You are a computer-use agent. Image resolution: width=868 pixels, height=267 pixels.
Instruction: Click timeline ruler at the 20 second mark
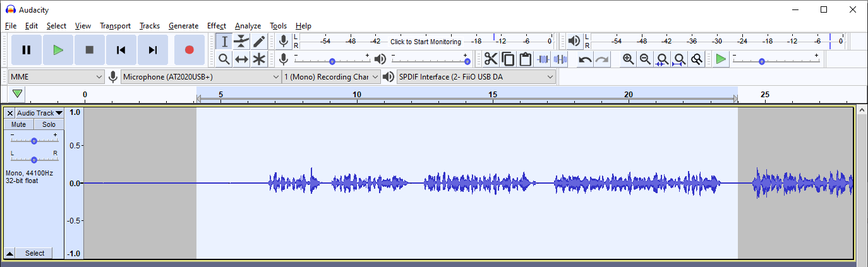coord(629,95)
